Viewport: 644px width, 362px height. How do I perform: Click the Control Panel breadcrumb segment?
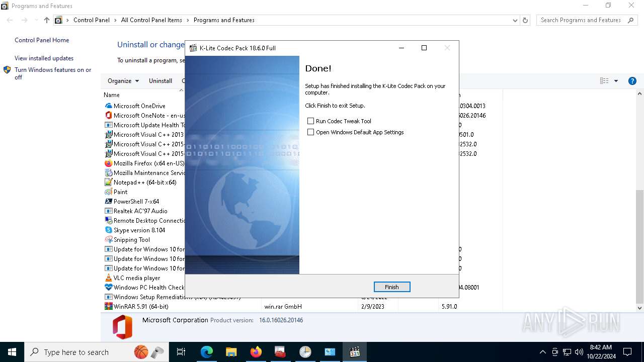92,20
